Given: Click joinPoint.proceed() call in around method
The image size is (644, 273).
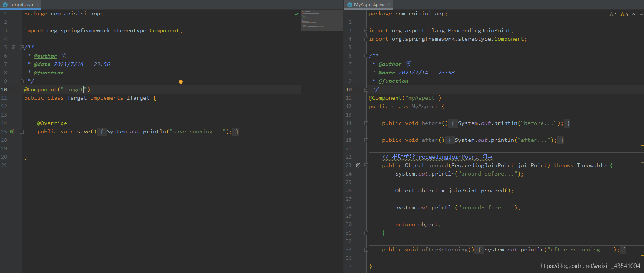Looking at the screenshot, I should (479, 191).
